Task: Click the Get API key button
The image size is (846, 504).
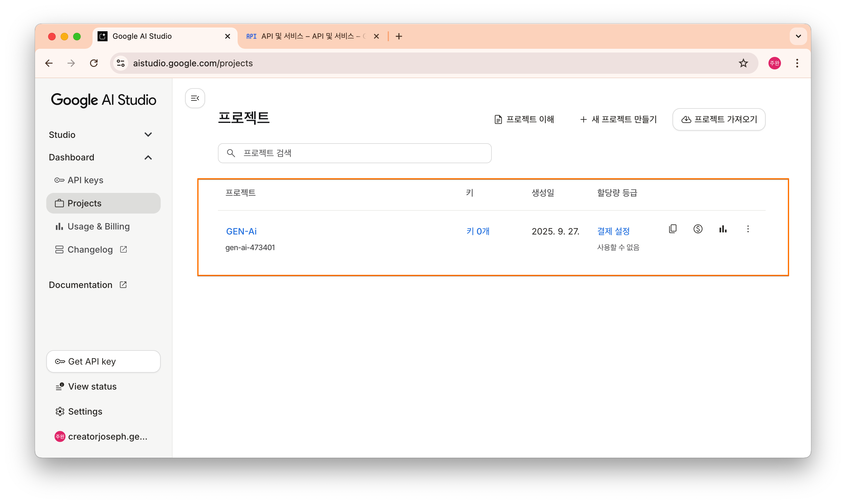Action: (103, 361)
